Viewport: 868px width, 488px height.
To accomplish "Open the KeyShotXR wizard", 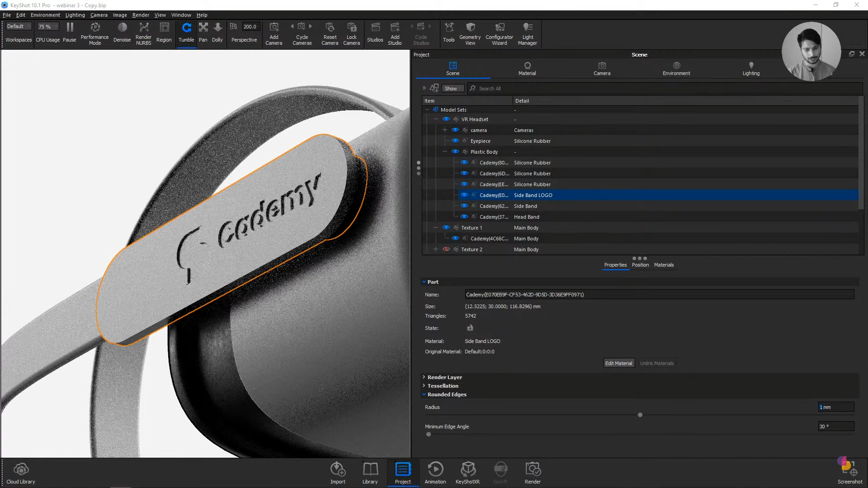I will click(x=468, y=473).
